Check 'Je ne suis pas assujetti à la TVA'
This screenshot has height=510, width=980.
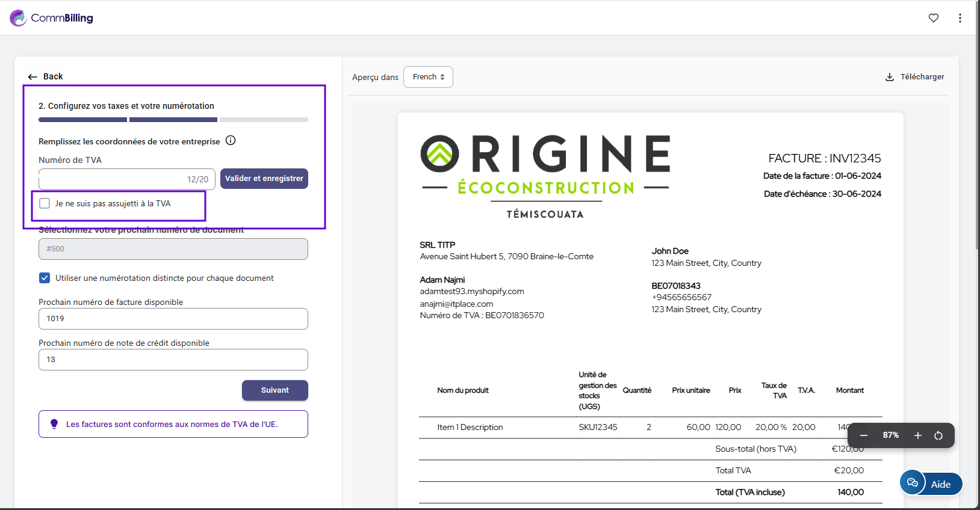point(45,203)
